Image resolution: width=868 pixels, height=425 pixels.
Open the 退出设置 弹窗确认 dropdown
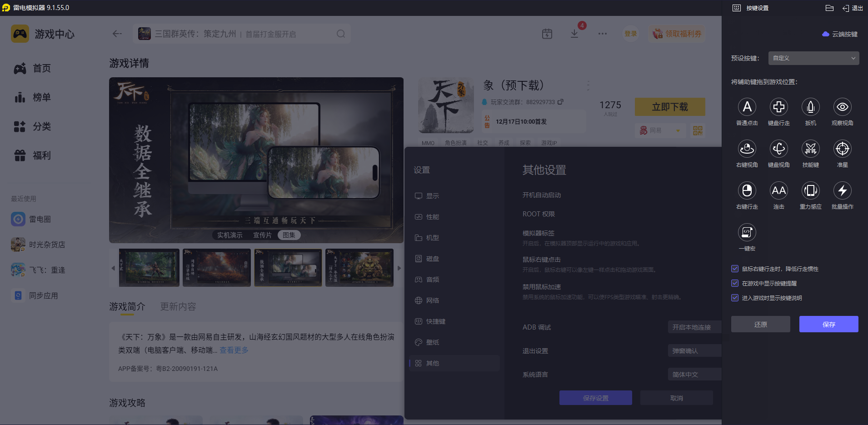(694, 351)
